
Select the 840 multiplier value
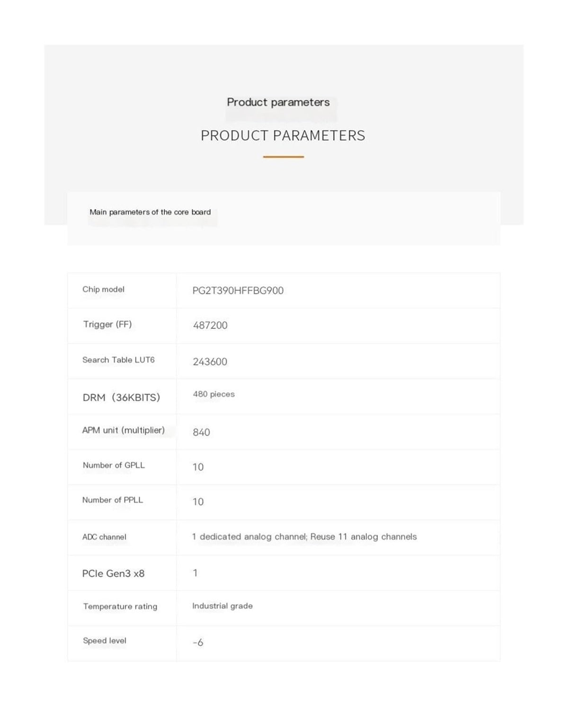click(201, 432)
